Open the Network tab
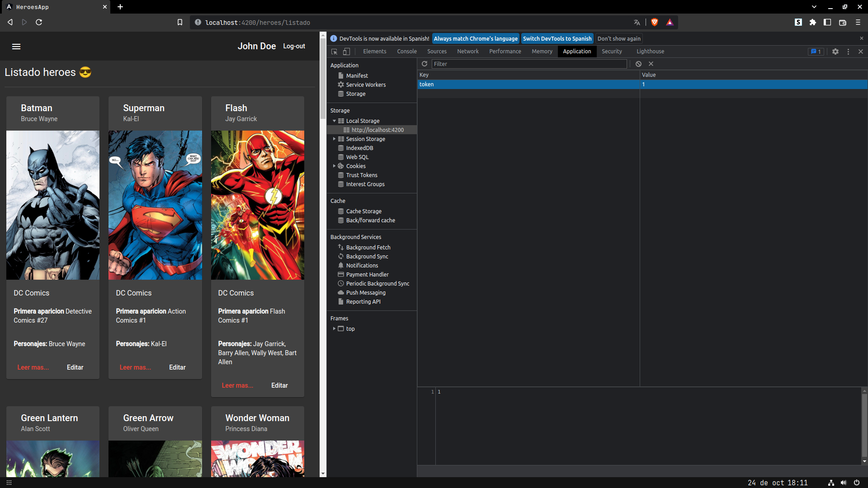The height and width of the screenshot is (488, 868). click(468, 52)
